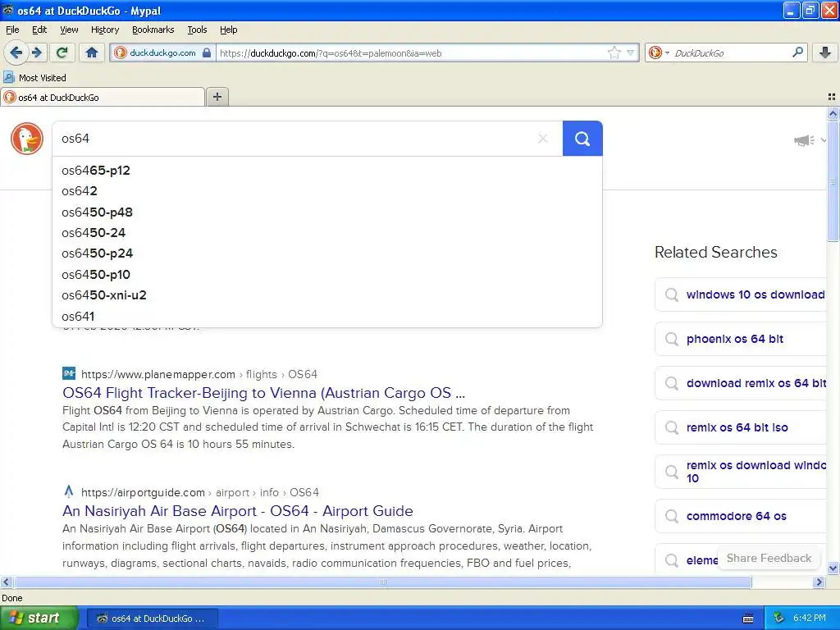
Task: Click the airportguide favicon next to result
Action: pos(69,491)
